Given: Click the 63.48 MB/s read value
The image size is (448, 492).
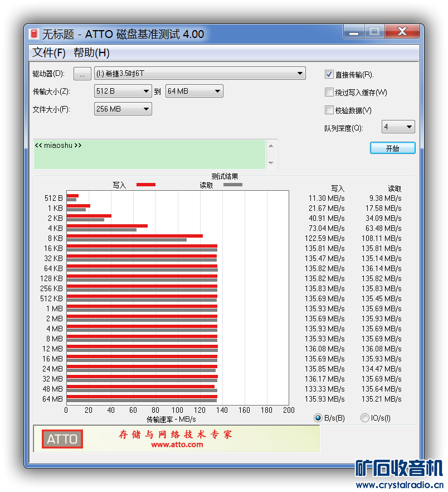Looking at the screenshot, I should point(383,229).
